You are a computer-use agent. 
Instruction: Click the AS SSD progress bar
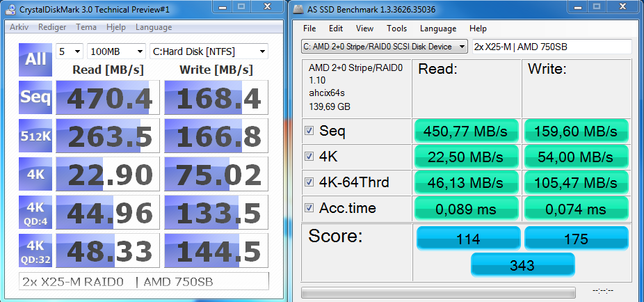coord(438,292)
